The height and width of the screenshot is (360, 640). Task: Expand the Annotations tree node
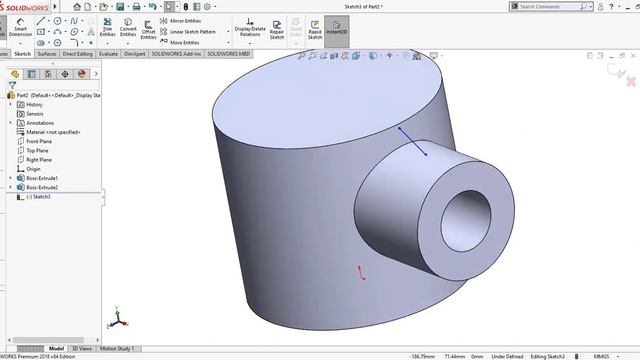coord(11,123)
